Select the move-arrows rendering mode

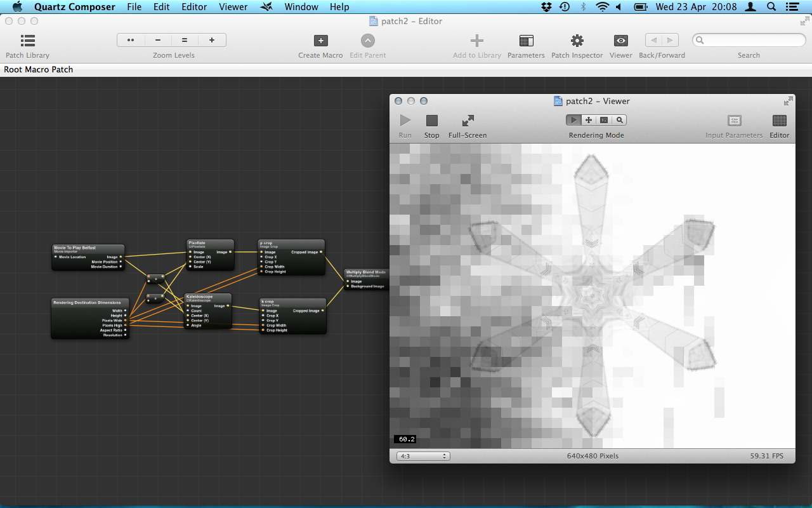pos(589,120)
